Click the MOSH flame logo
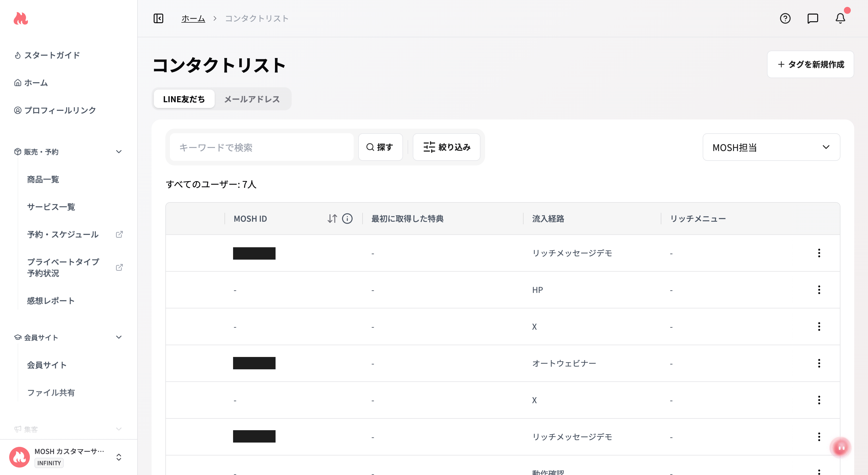Screen dimensions: 868x475 (x=21, y=19)
